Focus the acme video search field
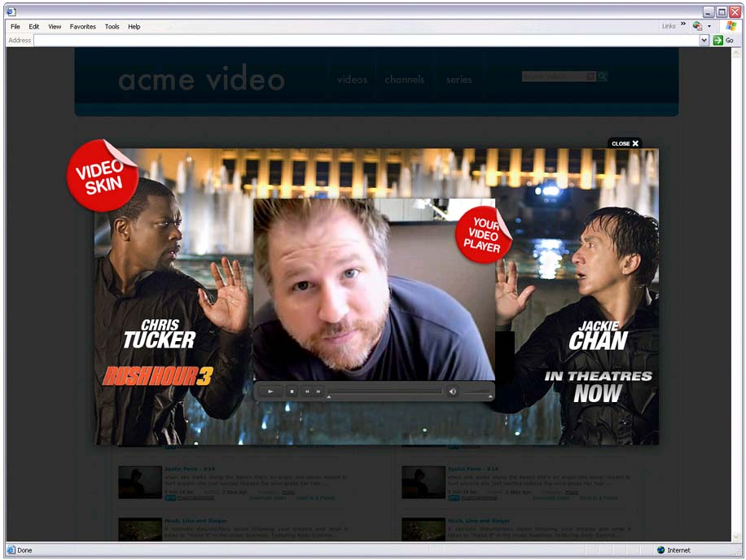The image size is (746, 560). coord(555,77)
